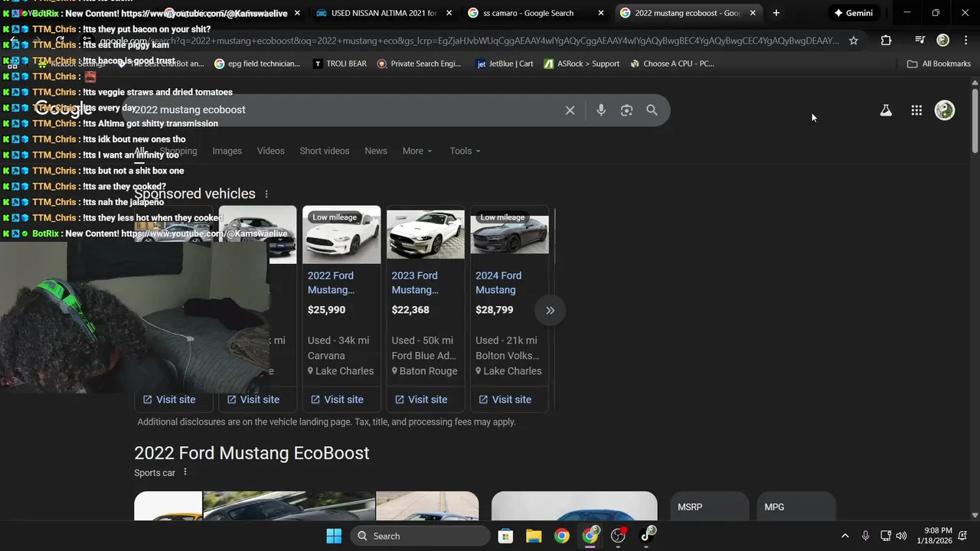Click the browser address bar URL

[469, 41]
